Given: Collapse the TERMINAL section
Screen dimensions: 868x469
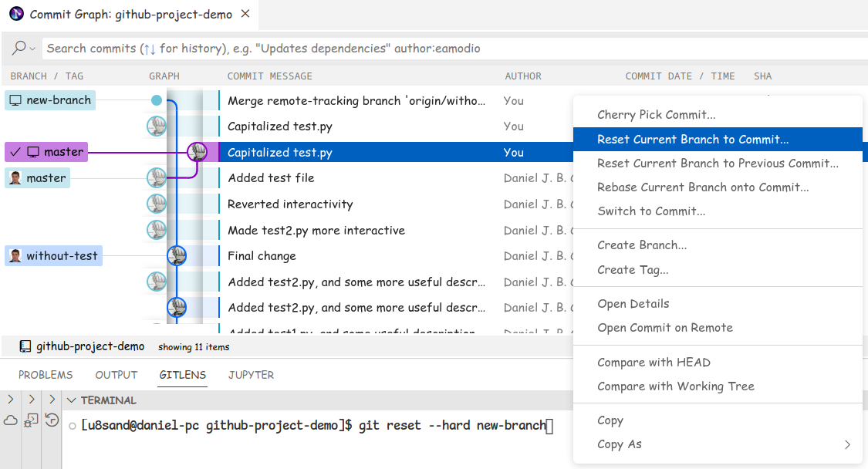Looking at the screenshot, I should pyautogui.click(x=71, y=400).
